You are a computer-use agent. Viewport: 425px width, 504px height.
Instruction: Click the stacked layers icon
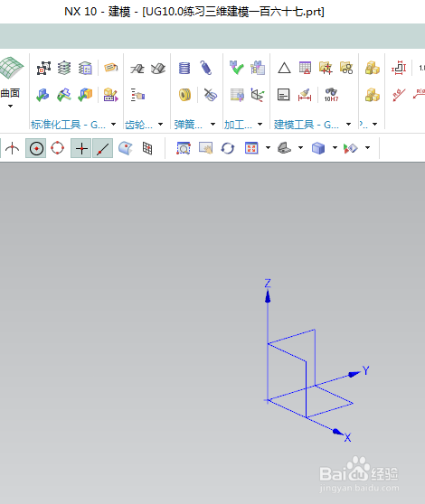[x=64, y=68]
